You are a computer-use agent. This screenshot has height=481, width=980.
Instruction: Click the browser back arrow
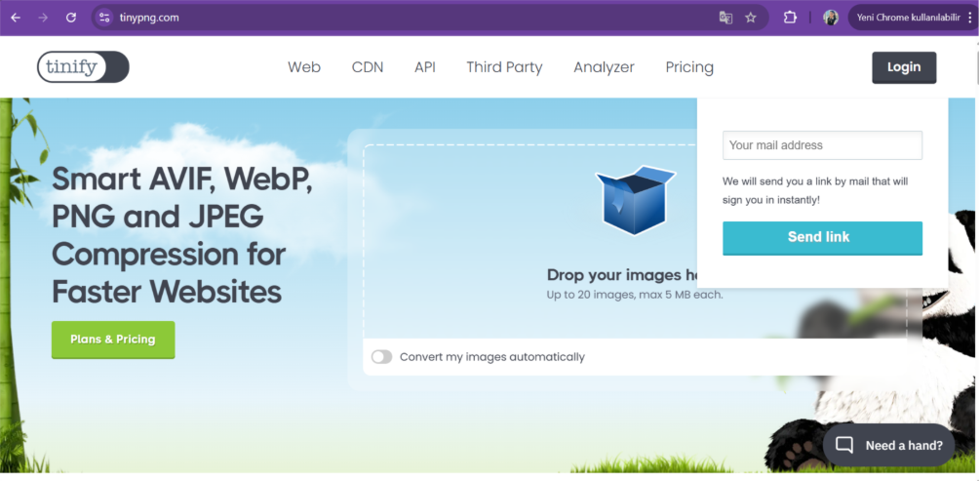coord(16,18)
